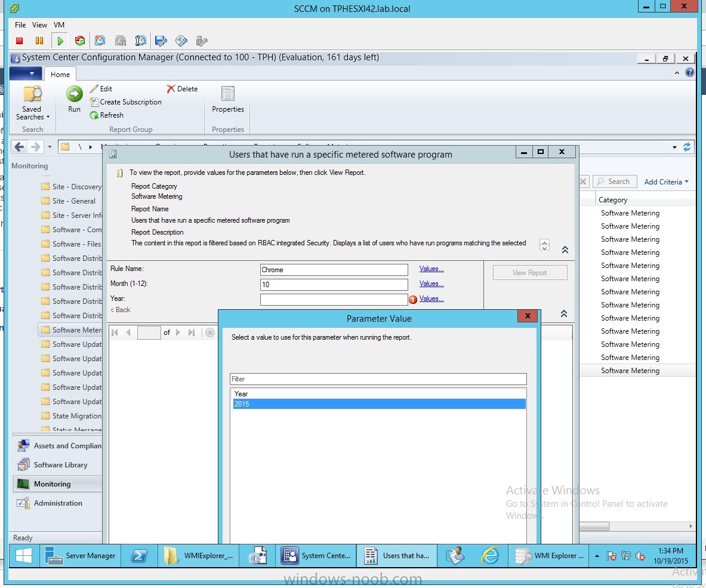Viewport: 706px width, 588px height.
Task: Click the Back link under parameters
Action: [x=120, y=310]
